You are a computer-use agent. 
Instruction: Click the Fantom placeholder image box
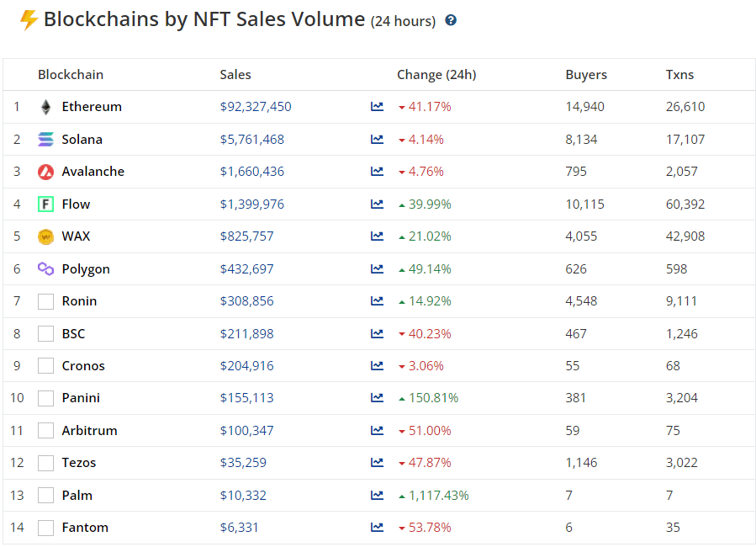coord(45,528)
